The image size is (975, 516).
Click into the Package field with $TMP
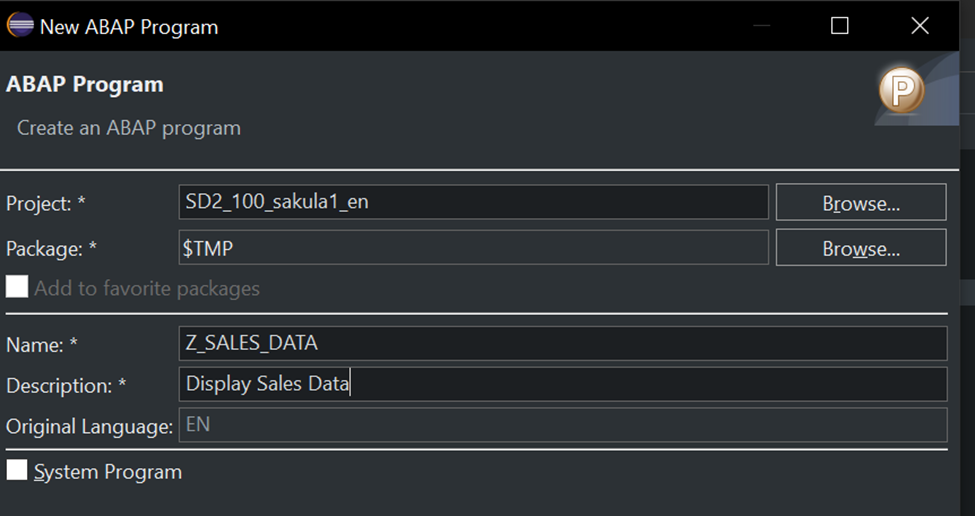tap(473, 247)
